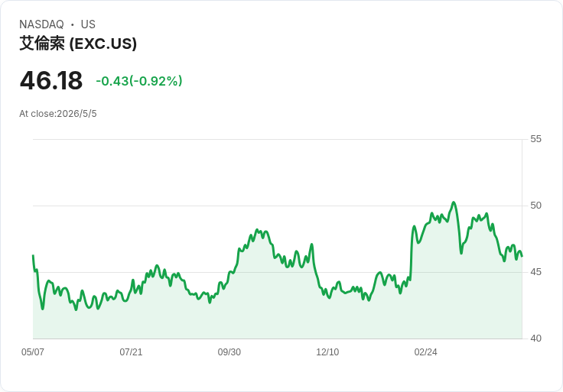Click the NASDAQ exchange label
Screen dimensions: 563x392
41,24
